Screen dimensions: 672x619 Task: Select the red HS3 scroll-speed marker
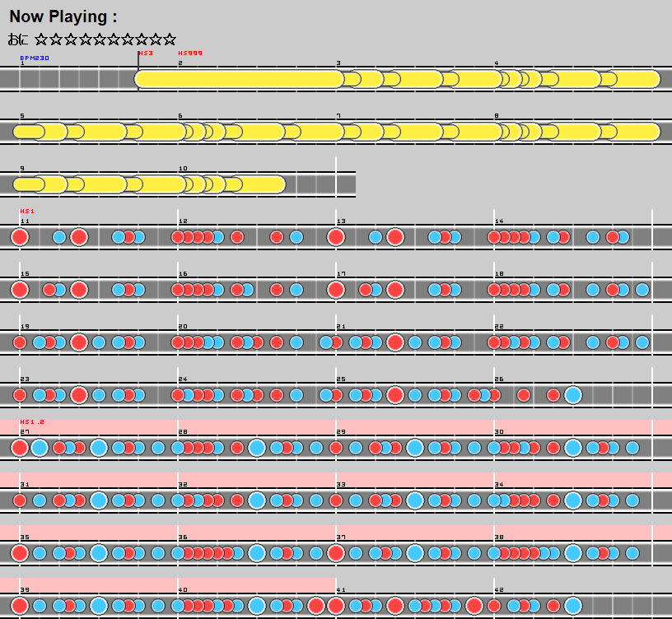coord(146,54)
